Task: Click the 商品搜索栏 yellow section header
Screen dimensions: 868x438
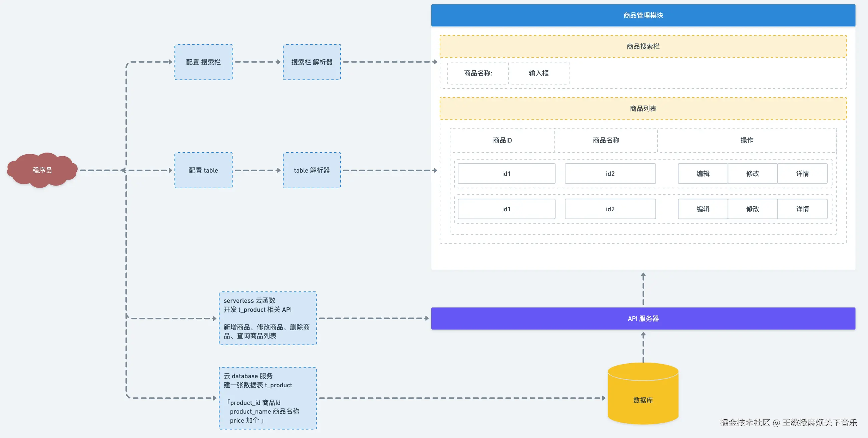Action: (x=643, y=46)
